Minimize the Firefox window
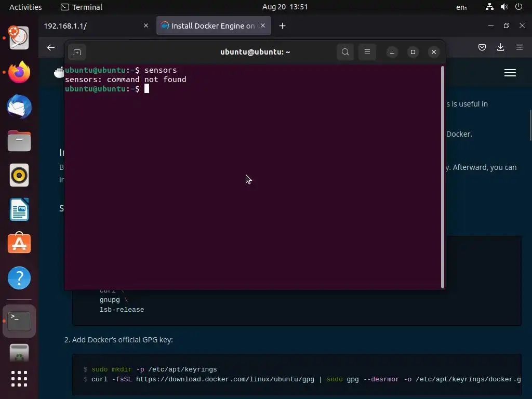The image size is (532, 399). click(x=490, y=25)
